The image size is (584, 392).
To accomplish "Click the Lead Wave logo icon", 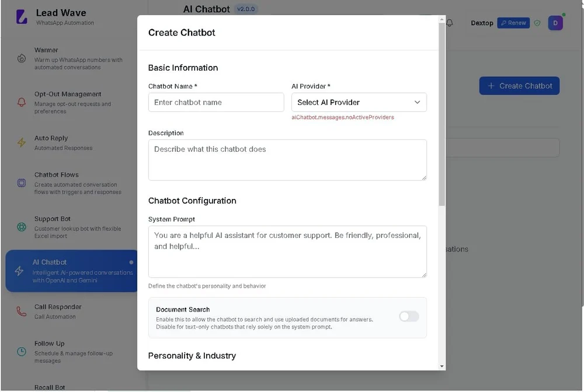I will (22, 16).
